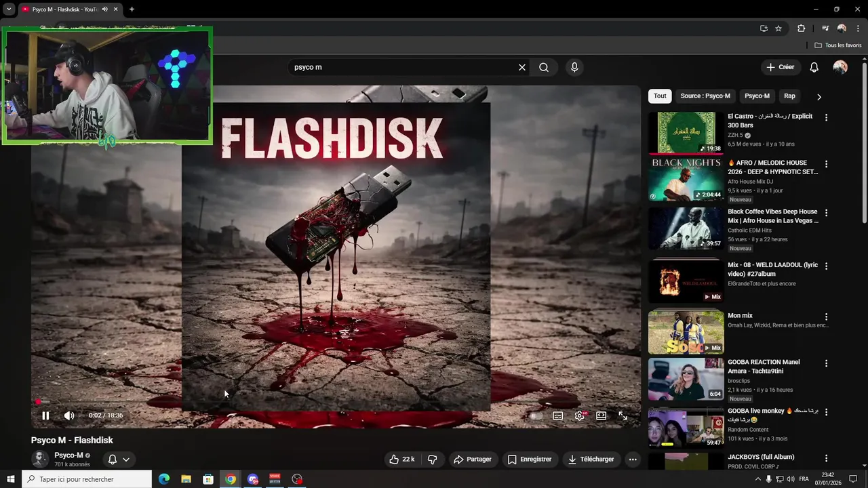
Task: Mute tab via speaker icon on tab
Action: (x=104, y=9)
